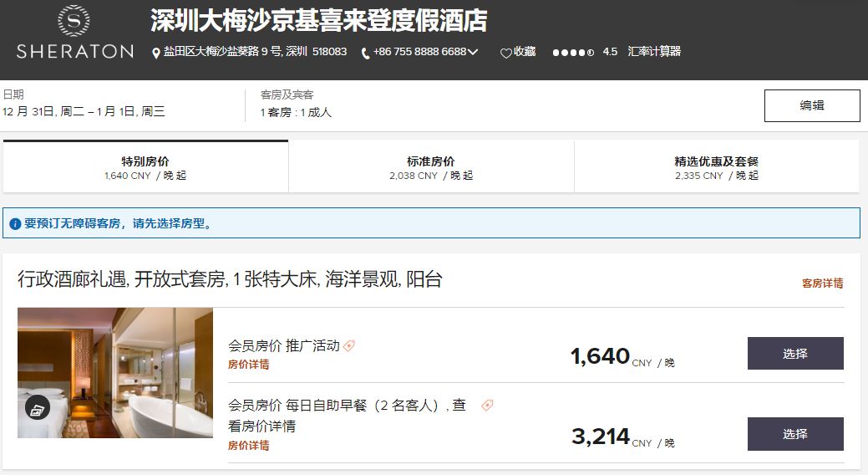This screenshot has height=475, width=868.
Task: Click the phone number +86 755 8888 6688
Action: [420, 52]
